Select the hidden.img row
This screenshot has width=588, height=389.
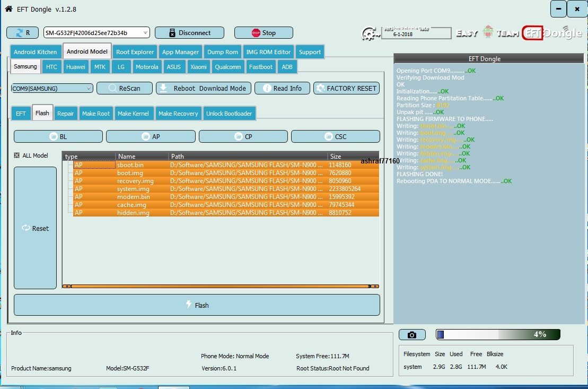pos(226,212)
